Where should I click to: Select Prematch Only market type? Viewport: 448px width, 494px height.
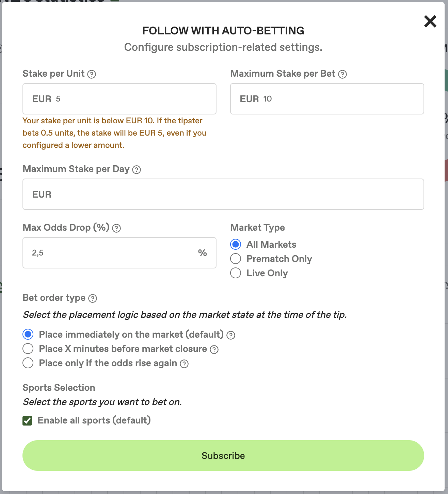point(236,259)
